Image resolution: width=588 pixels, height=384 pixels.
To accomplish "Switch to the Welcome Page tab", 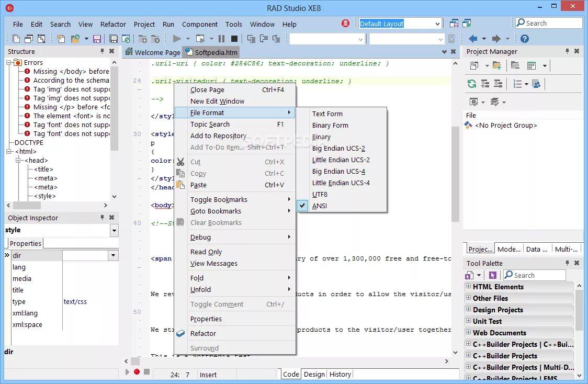I will pos(153,52).
